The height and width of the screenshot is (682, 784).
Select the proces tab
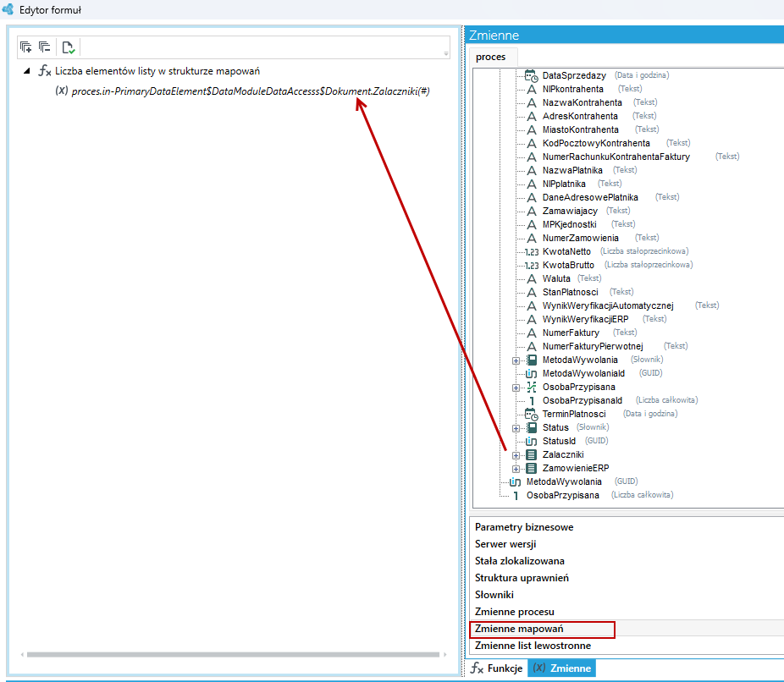[491, 57]
